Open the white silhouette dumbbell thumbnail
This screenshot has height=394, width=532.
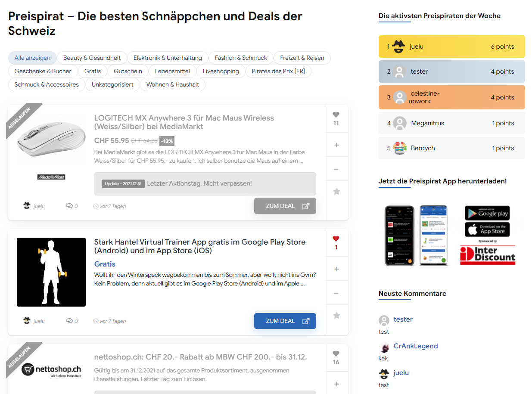tap(51, 272)
